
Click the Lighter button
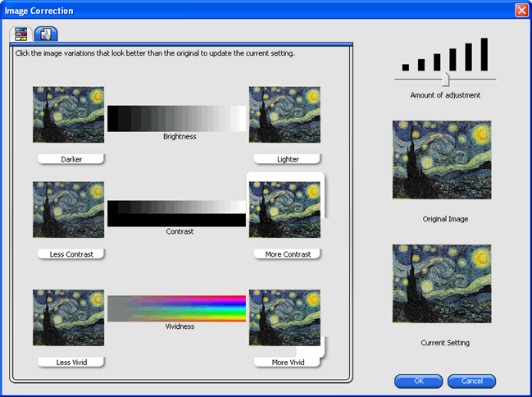(x=288, y=159)
